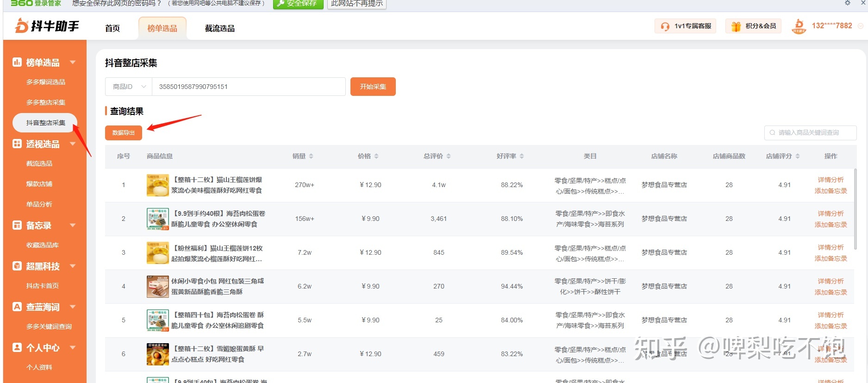Sort by 价格 using its sort arrows
Screen dimensions: 868x383
tap(376, 156)
